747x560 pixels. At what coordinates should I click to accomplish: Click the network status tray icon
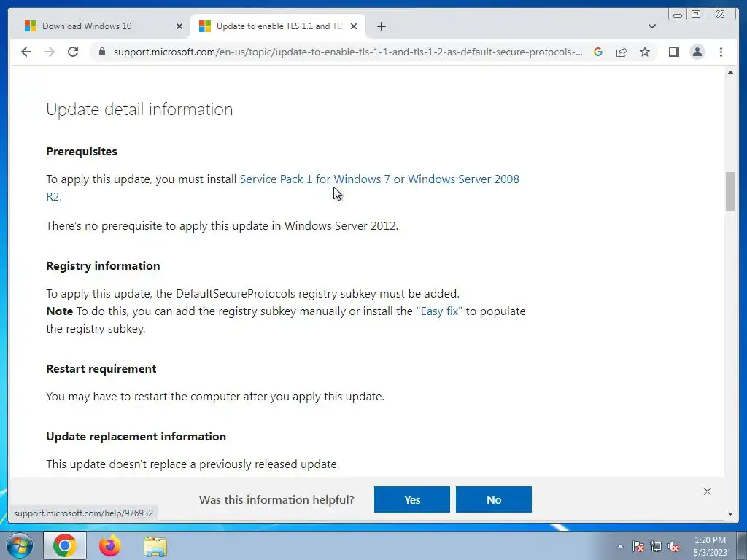tap(656, 546)
